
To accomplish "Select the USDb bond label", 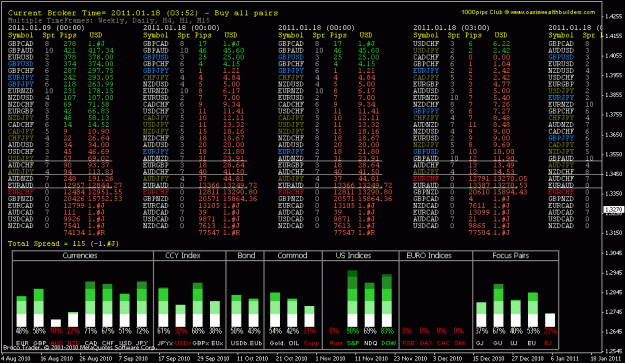I will [x=239, y=343].
